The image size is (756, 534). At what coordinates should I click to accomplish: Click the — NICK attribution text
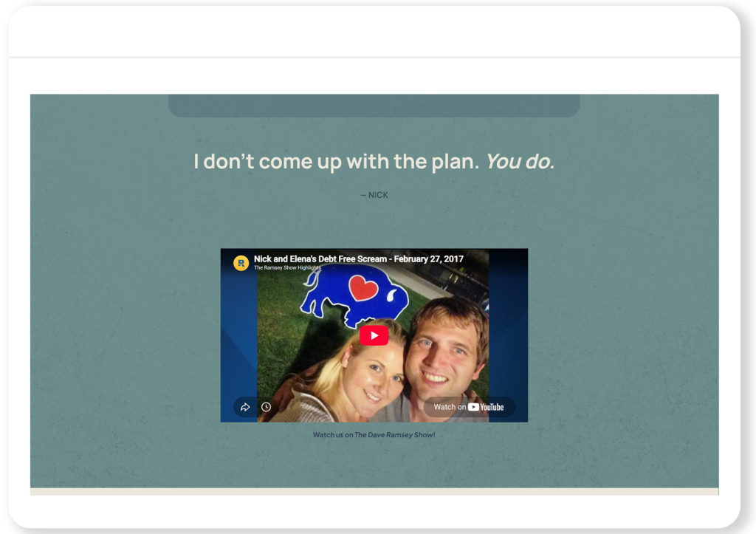pyautogui.click(x=374, y=195)
